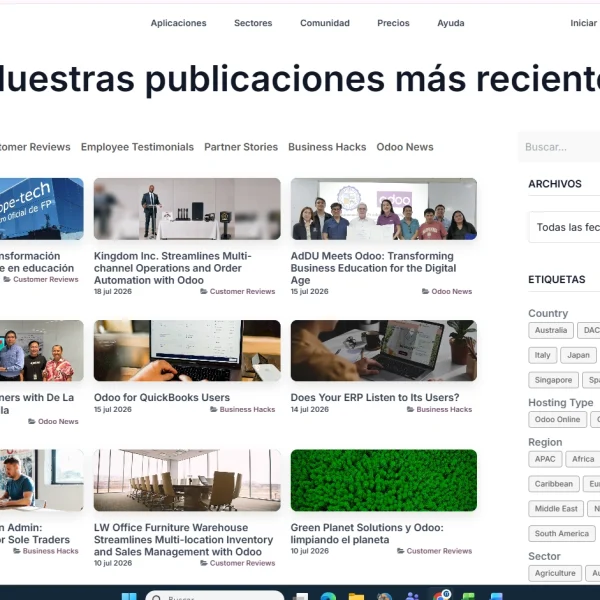This screenshot has width=600, height=600.
Task: Click 14 jul 2026 date on ERP article
Action: [310, 409]
